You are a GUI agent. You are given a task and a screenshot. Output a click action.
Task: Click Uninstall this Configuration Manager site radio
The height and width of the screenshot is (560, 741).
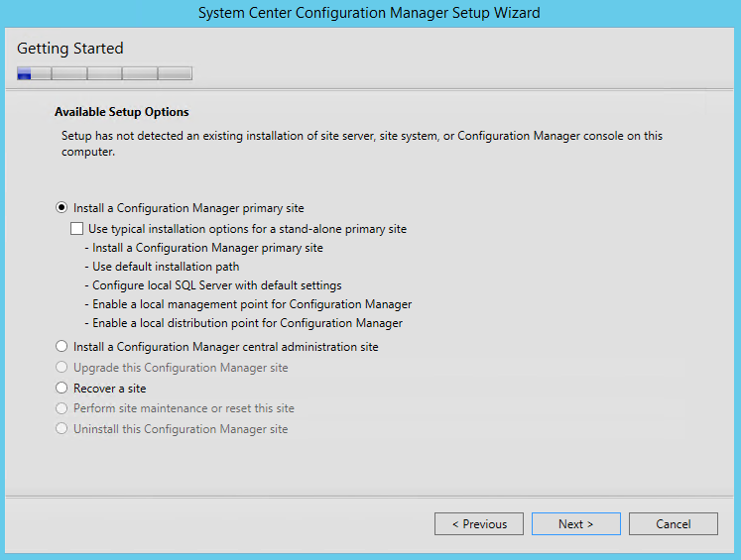coord(62,429)
